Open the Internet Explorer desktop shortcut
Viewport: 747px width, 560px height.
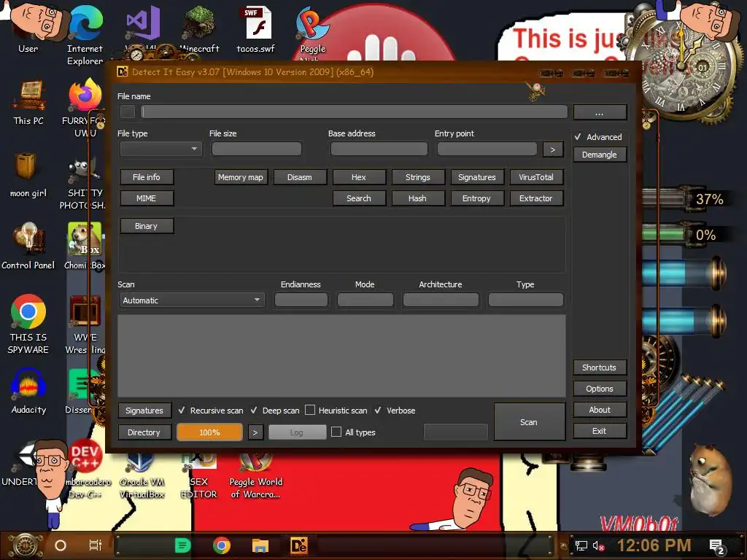tap(85, 34)
